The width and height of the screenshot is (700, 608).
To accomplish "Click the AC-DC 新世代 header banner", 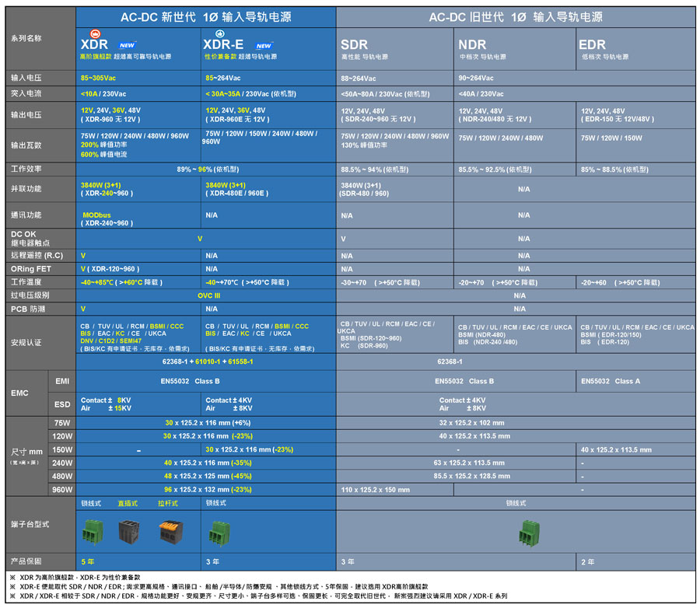I will (205, 16).
